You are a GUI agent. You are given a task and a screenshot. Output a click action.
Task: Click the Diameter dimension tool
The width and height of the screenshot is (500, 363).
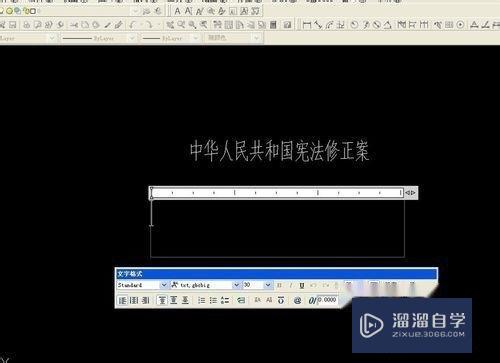click(377, 25)
